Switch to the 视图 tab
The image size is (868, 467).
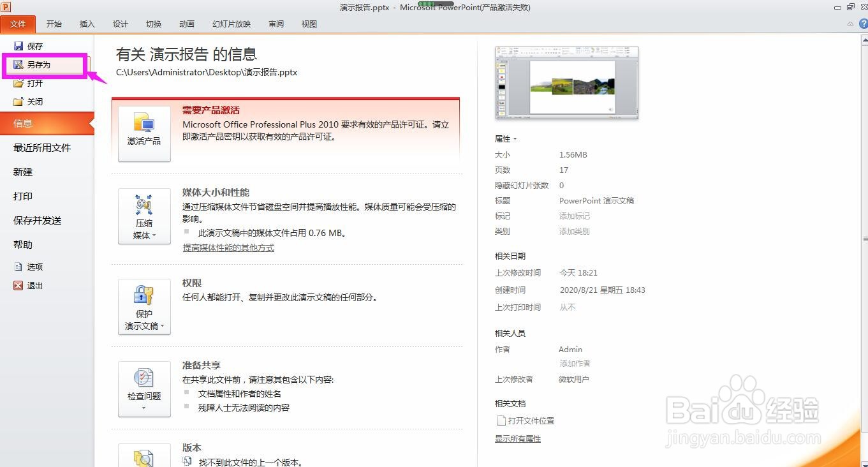point(309,24)
